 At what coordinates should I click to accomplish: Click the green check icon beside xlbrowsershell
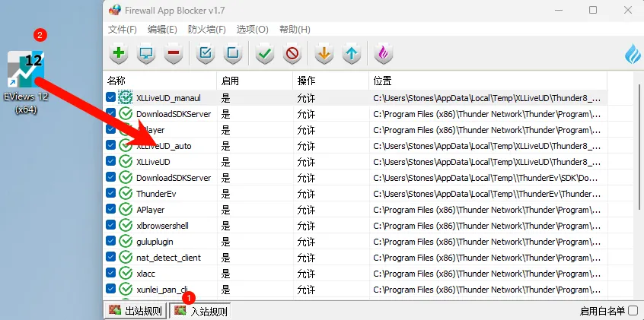click(126, 226)
